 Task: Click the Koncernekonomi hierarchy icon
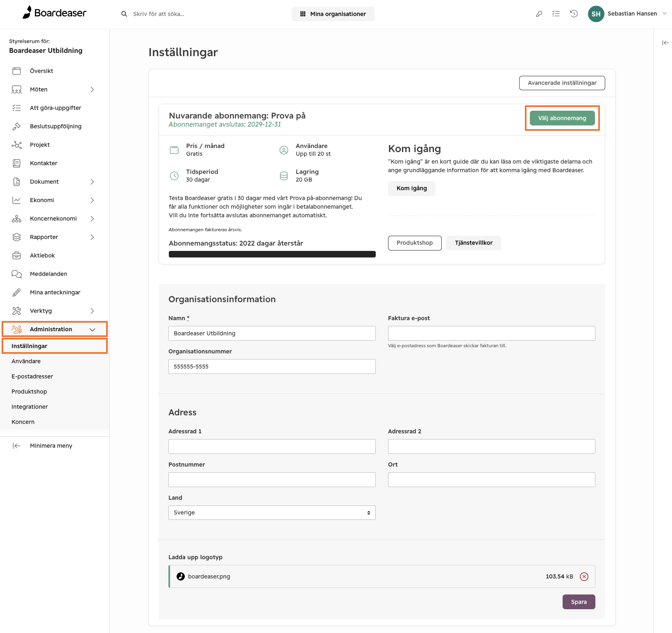coord(16,219)
